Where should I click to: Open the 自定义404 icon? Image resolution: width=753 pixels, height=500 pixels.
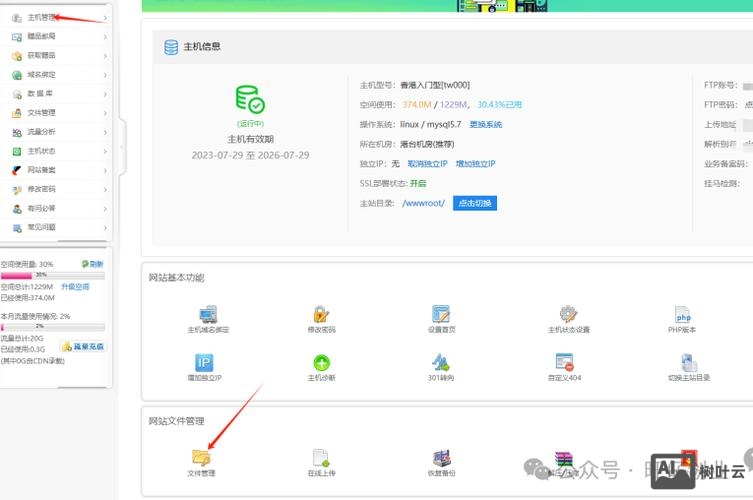click(x=564, y=362)
